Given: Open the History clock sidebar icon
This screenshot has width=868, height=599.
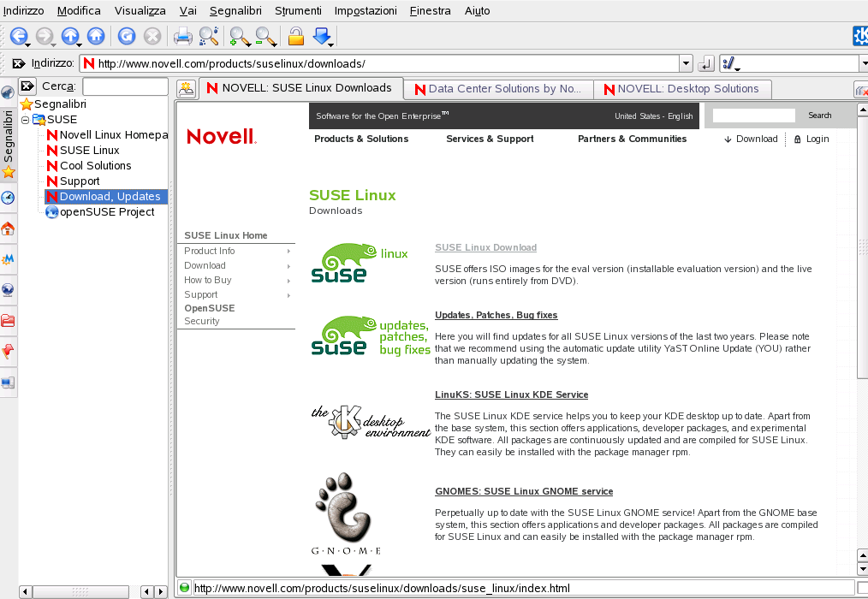Looking at the screenshot, I should coord(8,198).
